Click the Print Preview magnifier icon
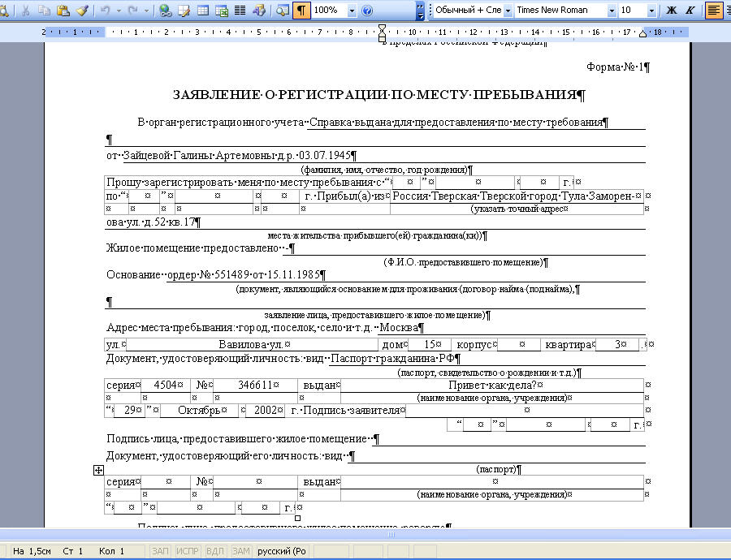731x560 pixels. (x=5, y=11)
